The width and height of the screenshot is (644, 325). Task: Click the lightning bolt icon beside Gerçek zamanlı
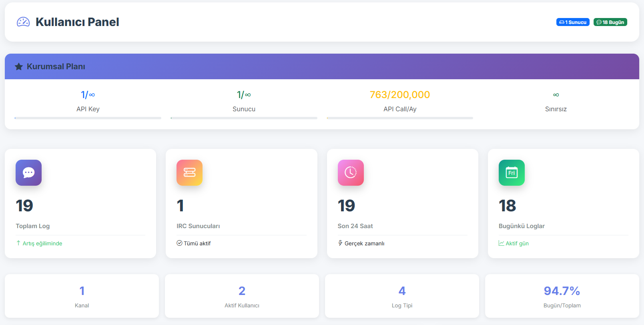[x=340, y=243]
